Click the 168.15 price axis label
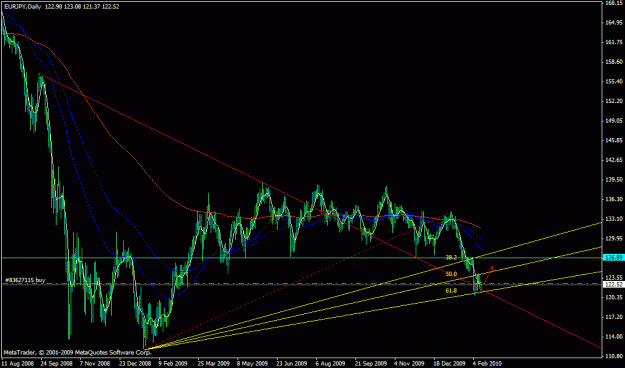The image size is (625, 368). click(614, 3)
